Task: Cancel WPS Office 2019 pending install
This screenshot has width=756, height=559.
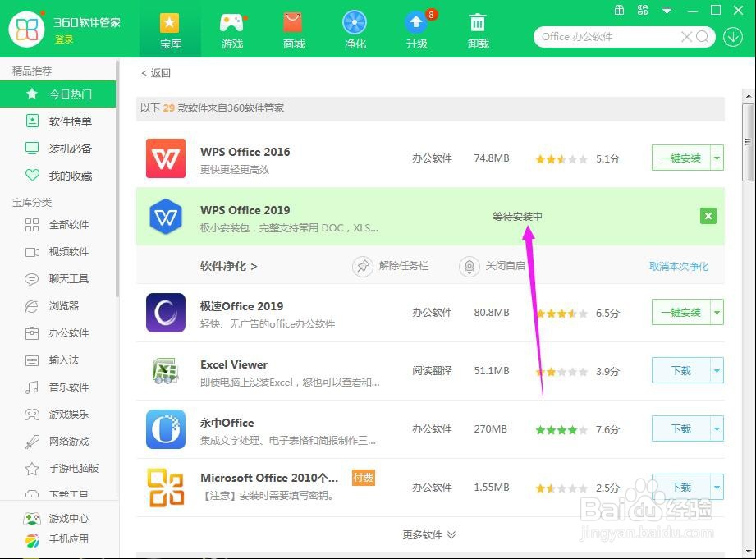Action: pyautogui.click(x=708, y=216)
